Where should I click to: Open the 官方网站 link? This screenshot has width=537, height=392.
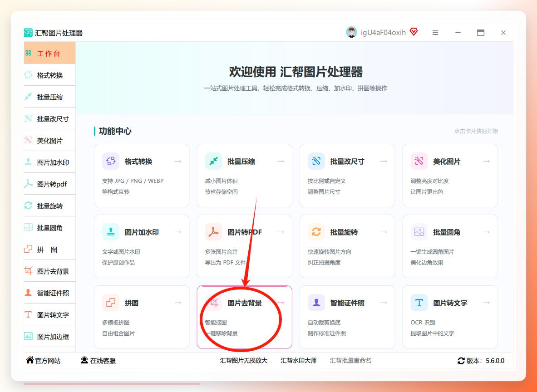point(44,361)
